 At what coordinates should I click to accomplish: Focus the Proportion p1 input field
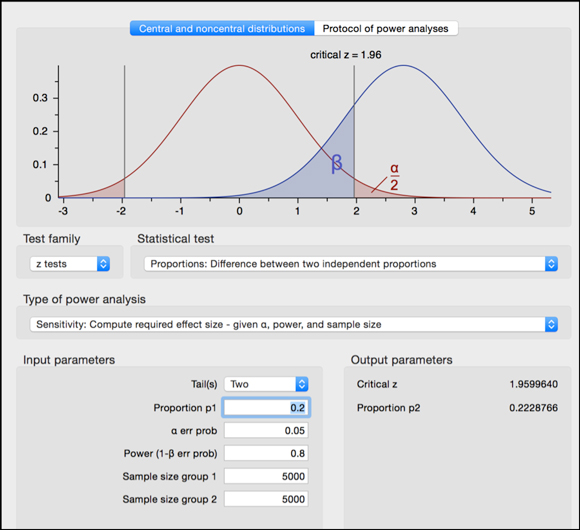[266, 408]
